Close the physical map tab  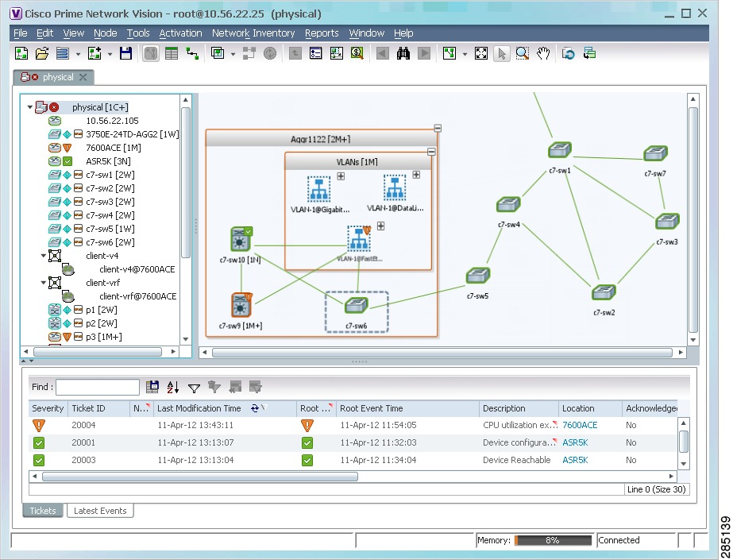83,77
